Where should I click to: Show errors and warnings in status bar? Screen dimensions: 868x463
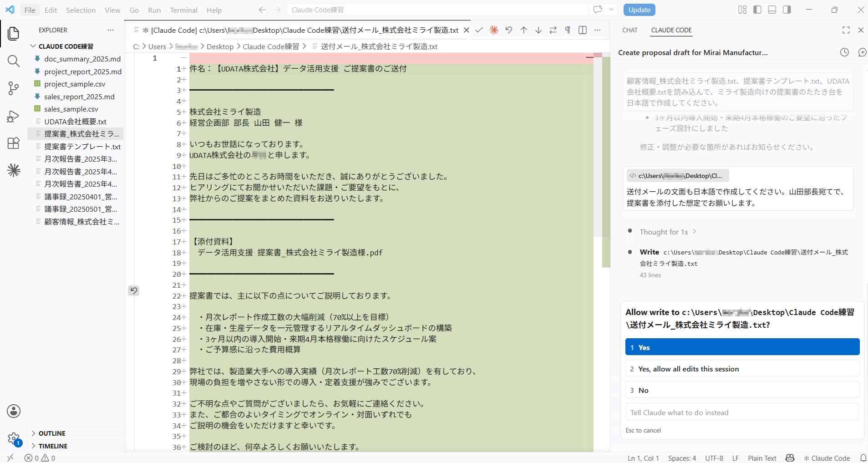40,458
